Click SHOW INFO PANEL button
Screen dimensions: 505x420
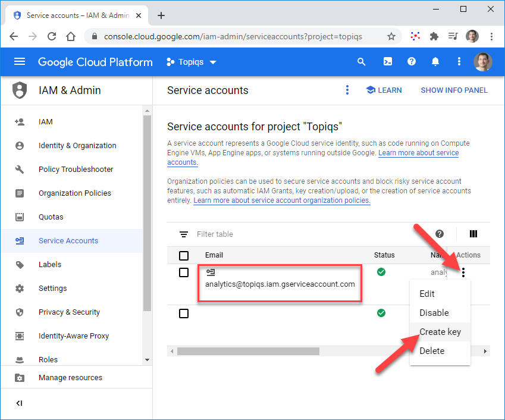454,90
